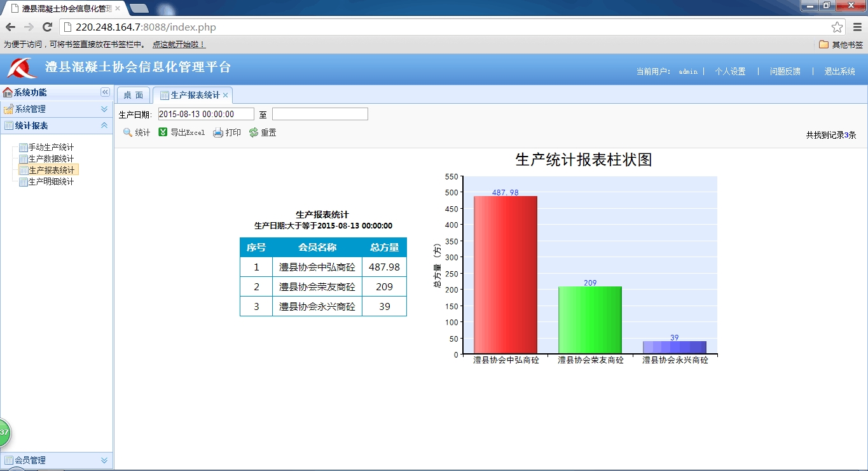This screenshot has width=868, height=471.
Task: Open 生产明细统计 in the tree
Action: [51, 181]
